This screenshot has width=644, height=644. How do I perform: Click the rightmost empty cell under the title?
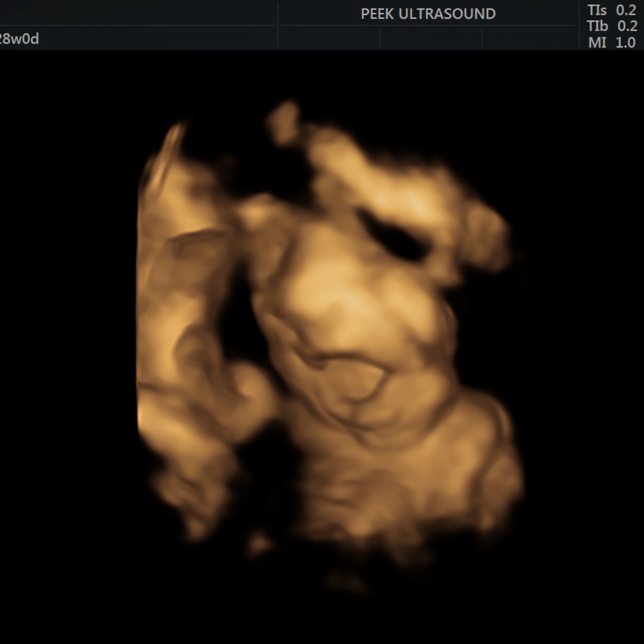528,37
